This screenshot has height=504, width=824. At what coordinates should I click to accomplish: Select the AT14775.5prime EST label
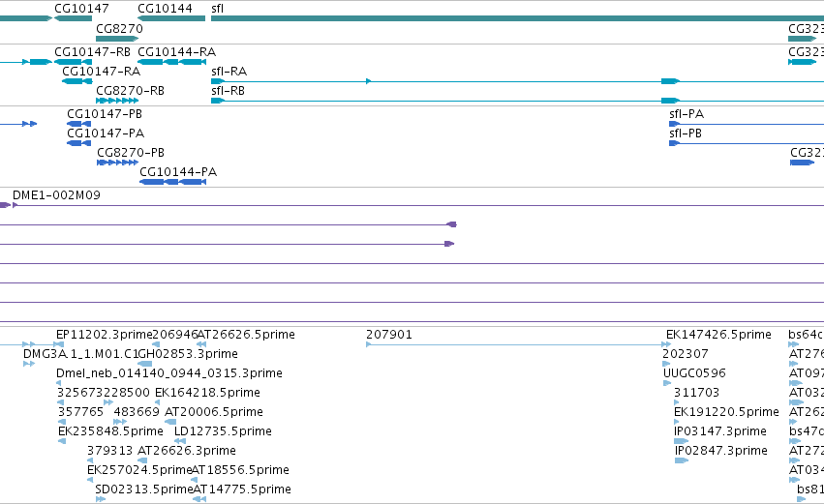(242, 489)
